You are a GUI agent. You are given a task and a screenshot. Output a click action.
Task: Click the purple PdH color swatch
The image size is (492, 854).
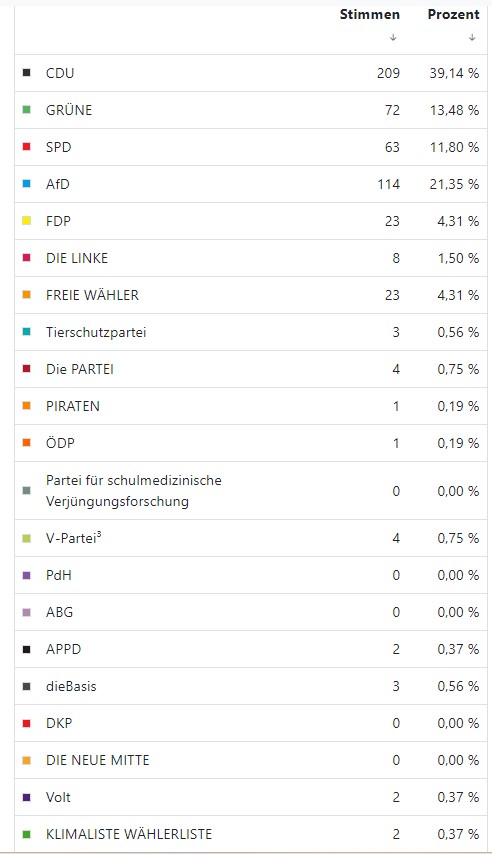coord(26,575)
